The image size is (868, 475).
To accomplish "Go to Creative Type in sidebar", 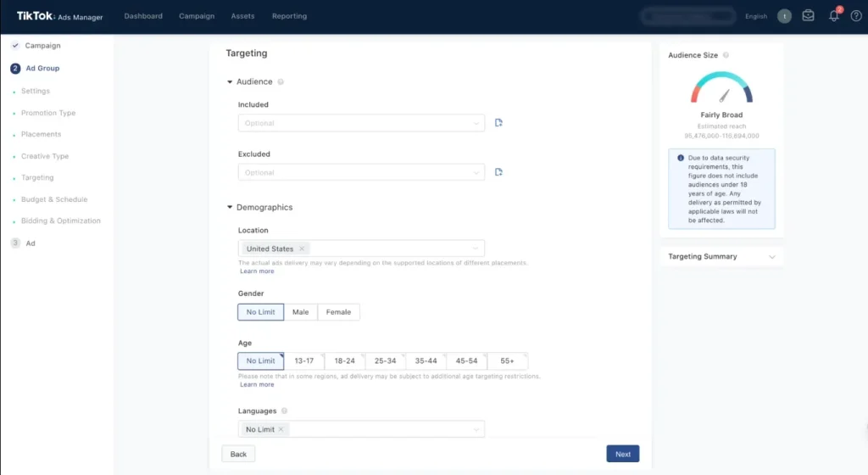I will 45,156.
